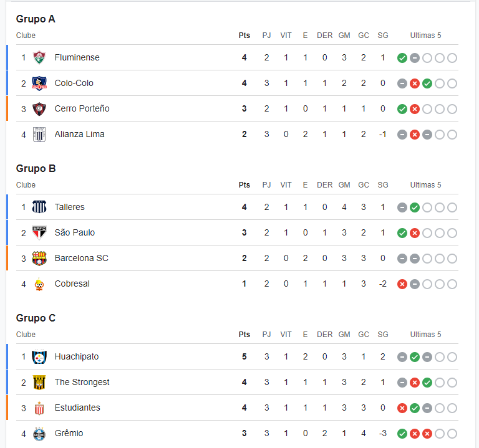The image size is (479, 448).
Task: Click Cobresal's red loss result indicator
Action: pos(402,284)
